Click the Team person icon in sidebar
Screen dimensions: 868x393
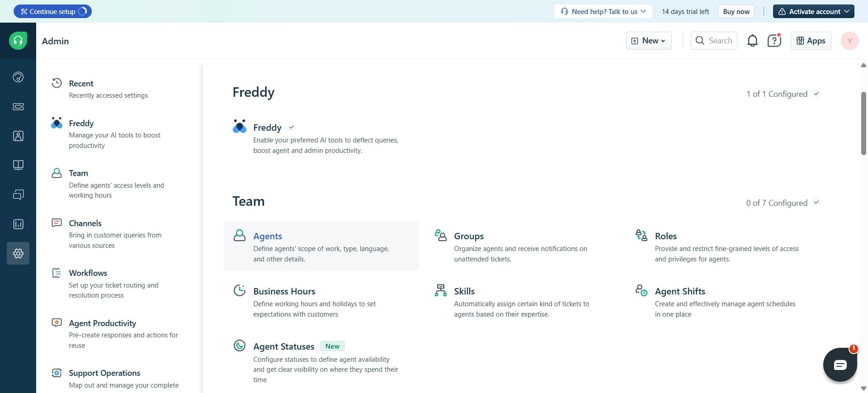coord(57,173)
